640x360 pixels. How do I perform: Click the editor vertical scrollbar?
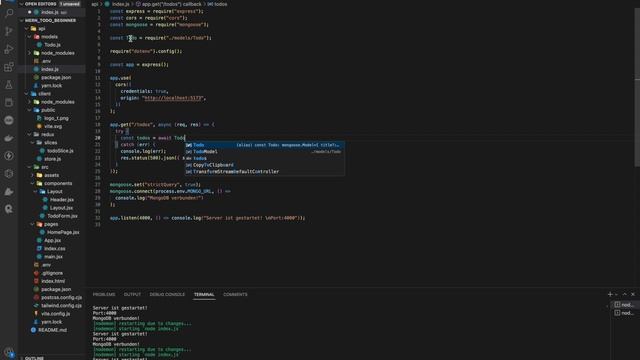637,88
